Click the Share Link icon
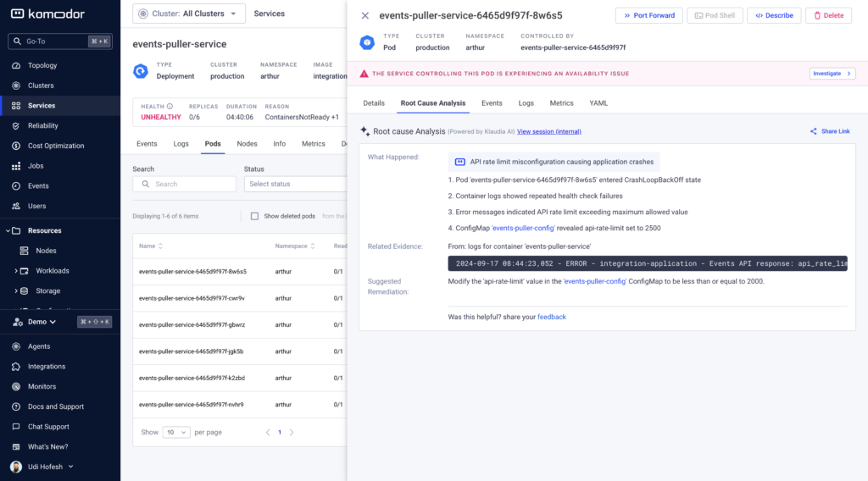The height and width of the screenshot is (481, 868). point(813,131)
